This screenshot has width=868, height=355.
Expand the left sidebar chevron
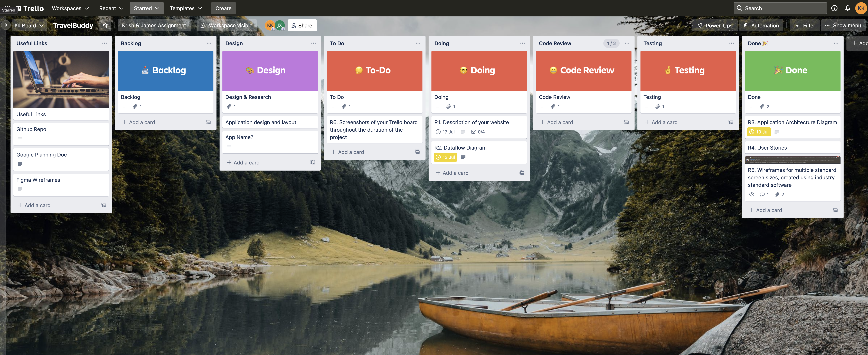pyautogui.click(x=6, y=25)
